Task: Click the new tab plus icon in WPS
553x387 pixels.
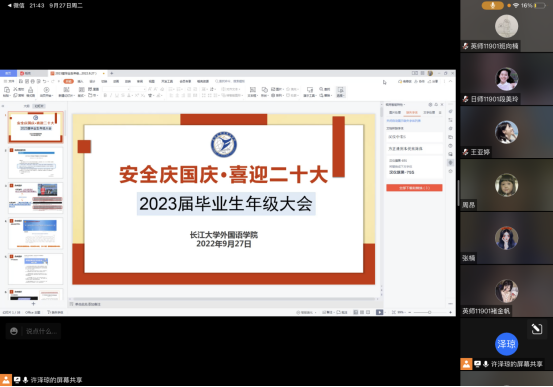Action: 111,73
